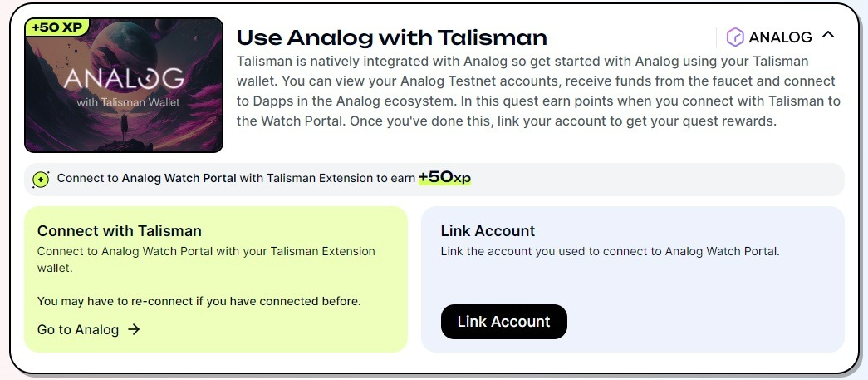The image size is (868, 380).
Task: Collapse the quest card with the chevron
Action: tap(827, 36)
